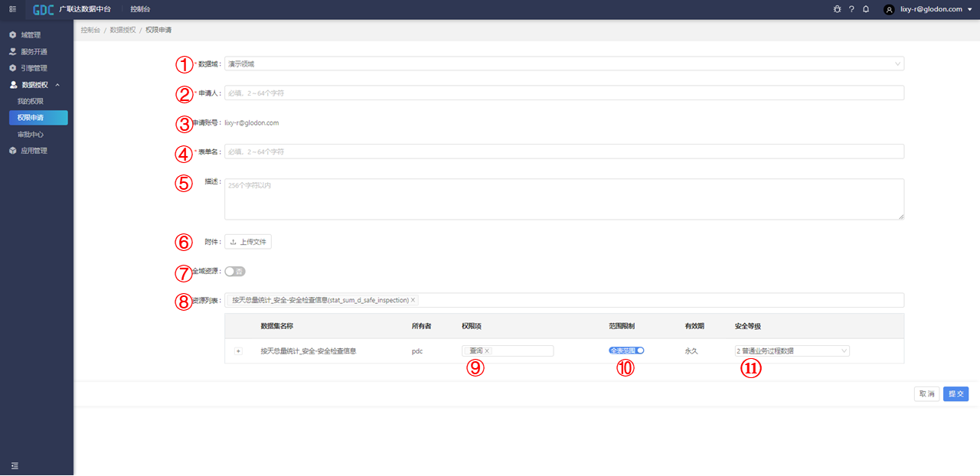Open notifications bell icon
The height and width of the screenshot is (476, 980).
[866, 9]
